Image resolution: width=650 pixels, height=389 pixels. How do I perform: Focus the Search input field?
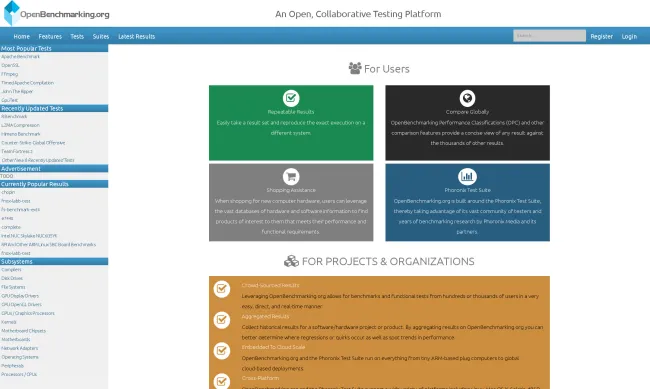coord(549,36)
